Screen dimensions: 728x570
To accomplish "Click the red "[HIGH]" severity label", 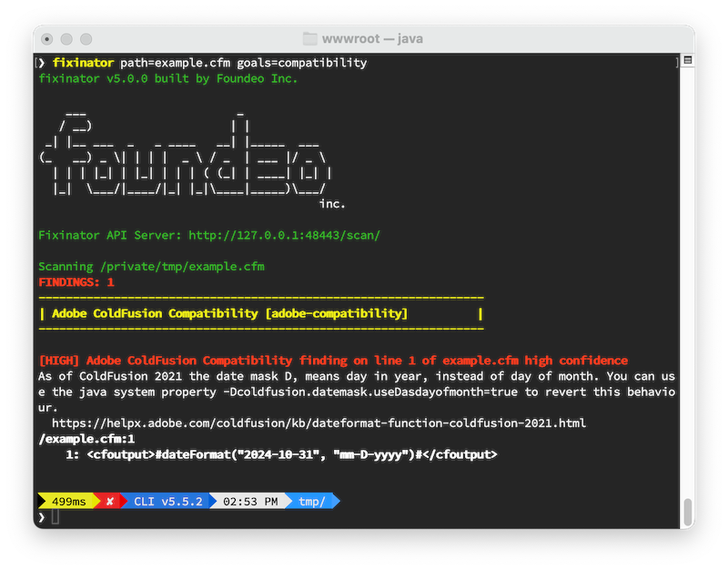I will (59, 361).
